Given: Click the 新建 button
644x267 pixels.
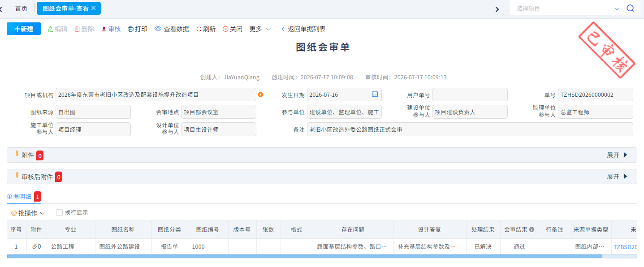Looking at the screenshot, I should (24, 29).
